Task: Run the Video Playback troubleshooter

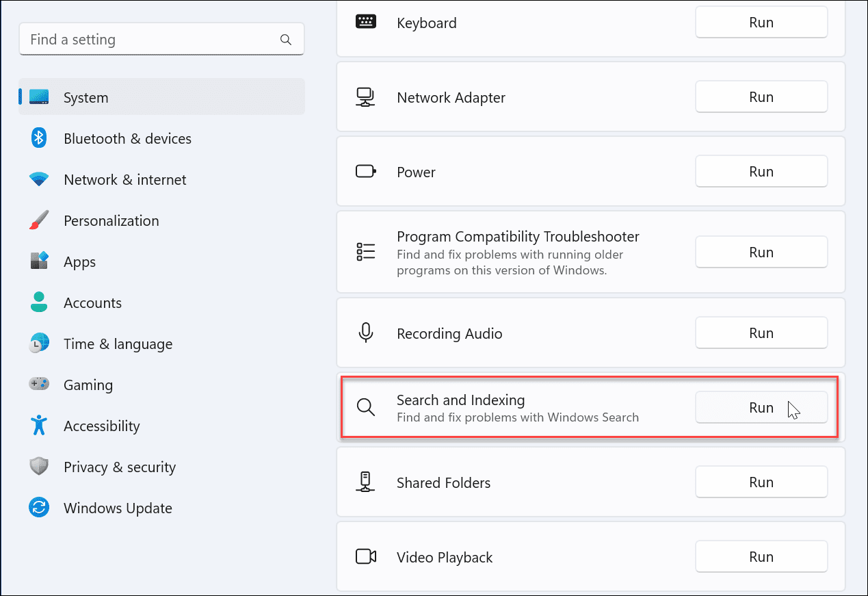Action: pos(761,557)
